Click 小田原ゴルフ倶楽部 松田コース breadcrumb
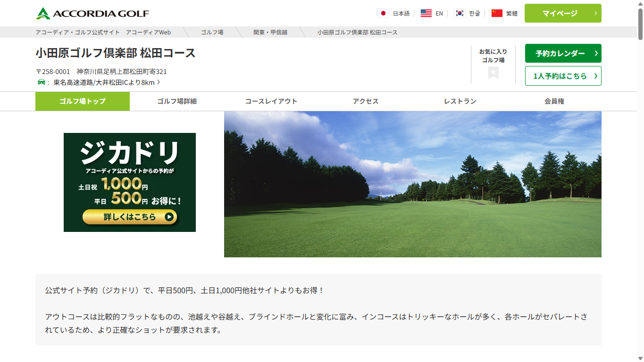Viewport: 644px width, 362px height. click(357, 32)
